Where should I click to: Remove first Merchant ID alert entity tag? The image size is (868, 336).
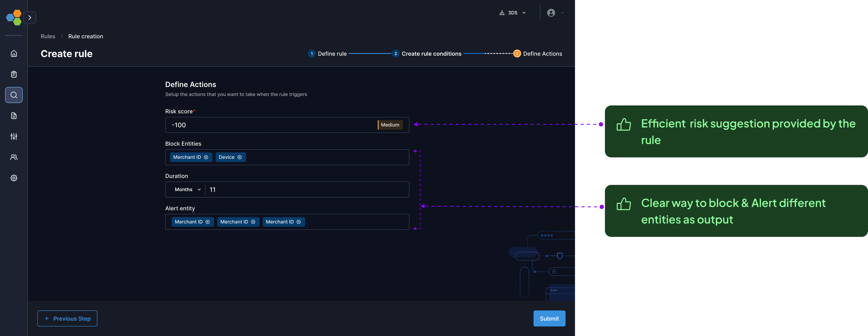tap(207, 222)
